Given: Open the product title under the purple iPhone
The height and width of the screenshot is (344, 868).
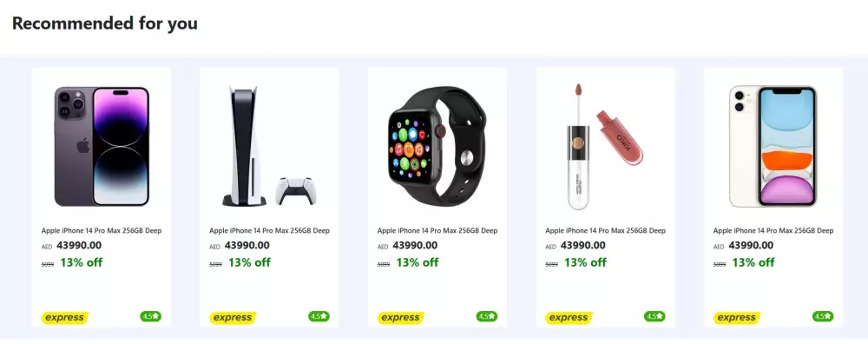Looking at the screenshot, I should tap(102, 230).
